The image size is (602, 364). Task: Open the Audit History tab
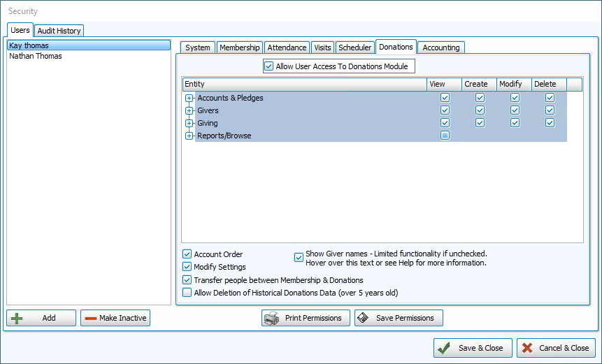pos(59,31)
